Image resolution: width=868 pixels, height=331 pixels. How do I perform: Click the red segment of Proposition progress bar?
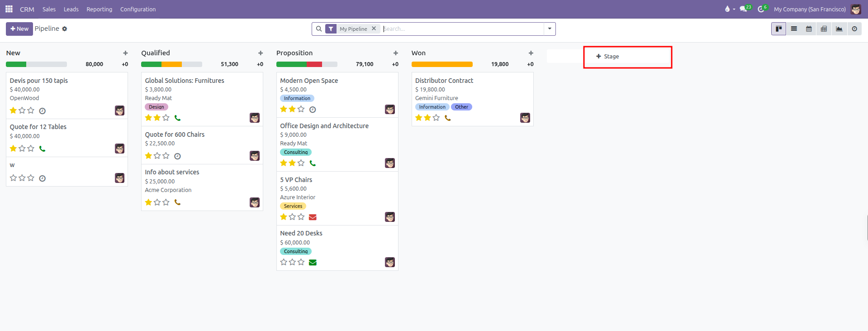314,64
